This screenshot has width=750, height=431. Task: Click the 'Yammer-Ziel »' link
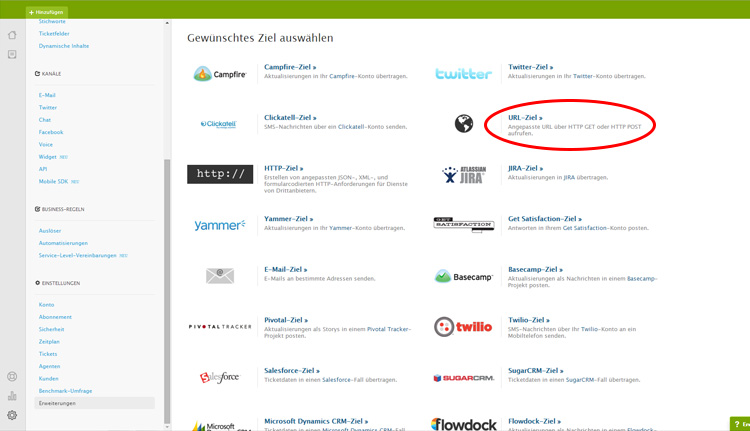click(x=288, y=219)
